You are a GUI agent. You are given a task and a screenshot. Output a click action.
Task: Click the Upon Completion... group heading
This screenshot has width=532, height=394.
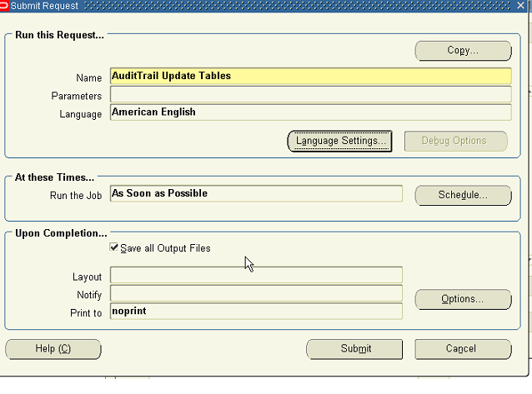(x=61, y=233)
